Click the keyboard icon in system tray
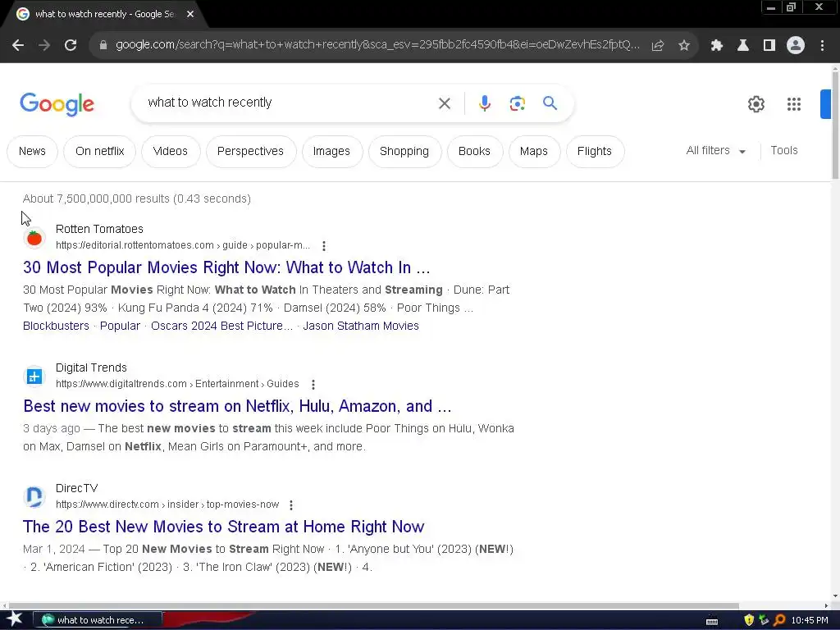 click(712, 622)
